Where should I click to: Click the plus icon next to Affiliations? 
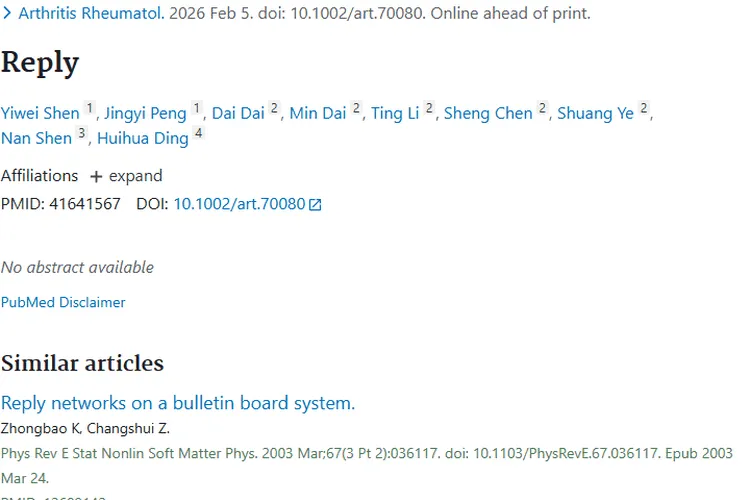[x=96, y=177]
